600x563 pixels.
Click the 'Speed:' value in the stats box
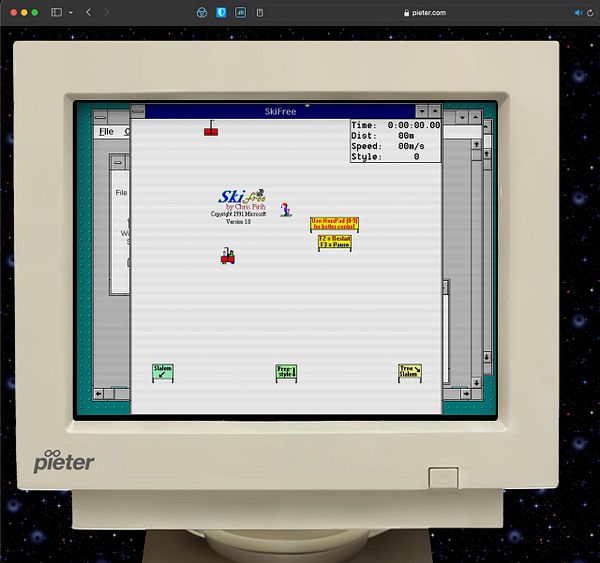411,146
